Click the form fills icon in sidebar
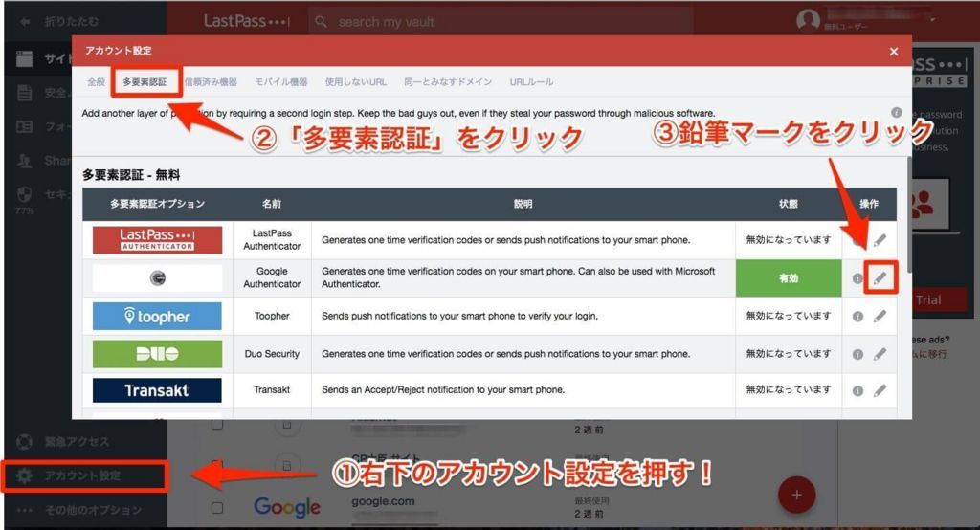This screenshot has height=530, width=980. coord(24,127)
